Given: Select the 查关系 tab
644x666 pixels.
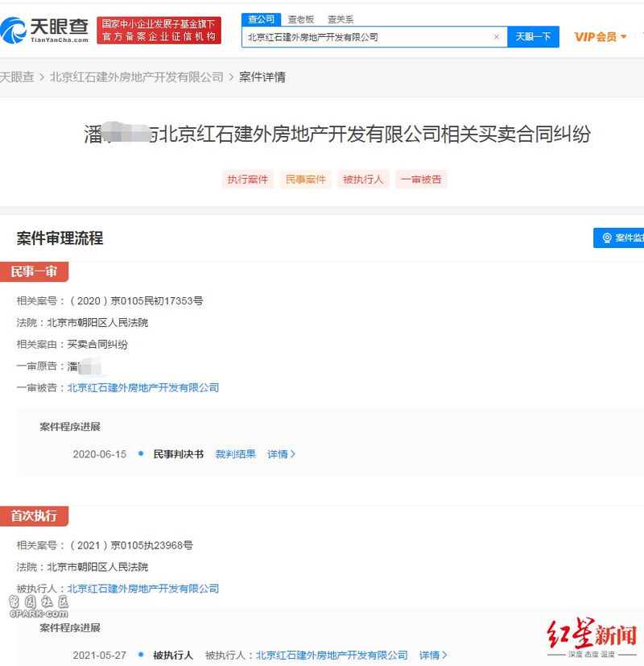Looking at the screenshot, I should 341,19.
